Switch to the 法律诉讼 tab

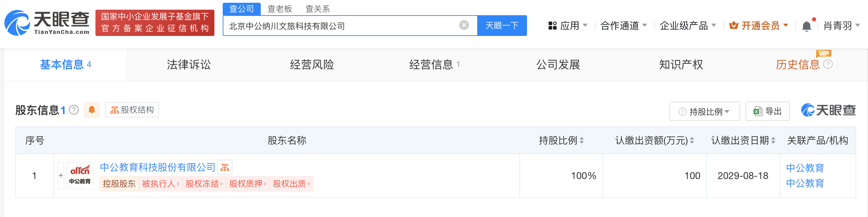click(x=189, y=65)
